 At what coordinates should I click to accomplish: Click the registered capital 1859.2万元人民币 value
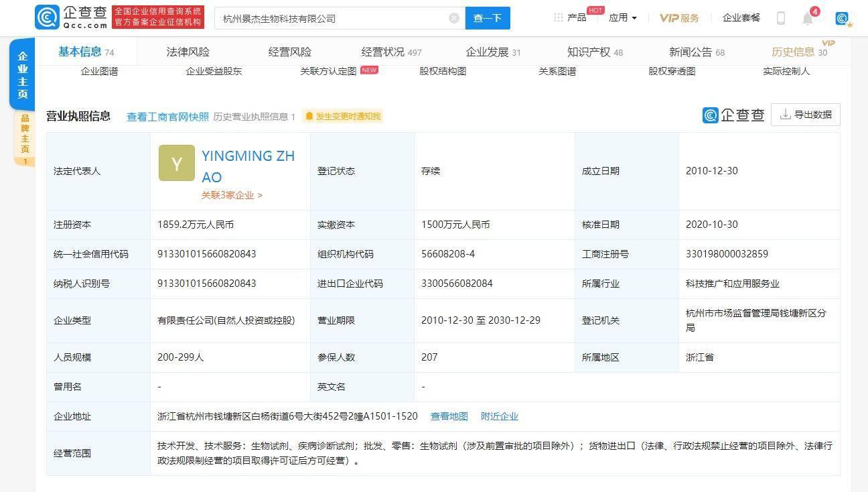tap(196, 225)
